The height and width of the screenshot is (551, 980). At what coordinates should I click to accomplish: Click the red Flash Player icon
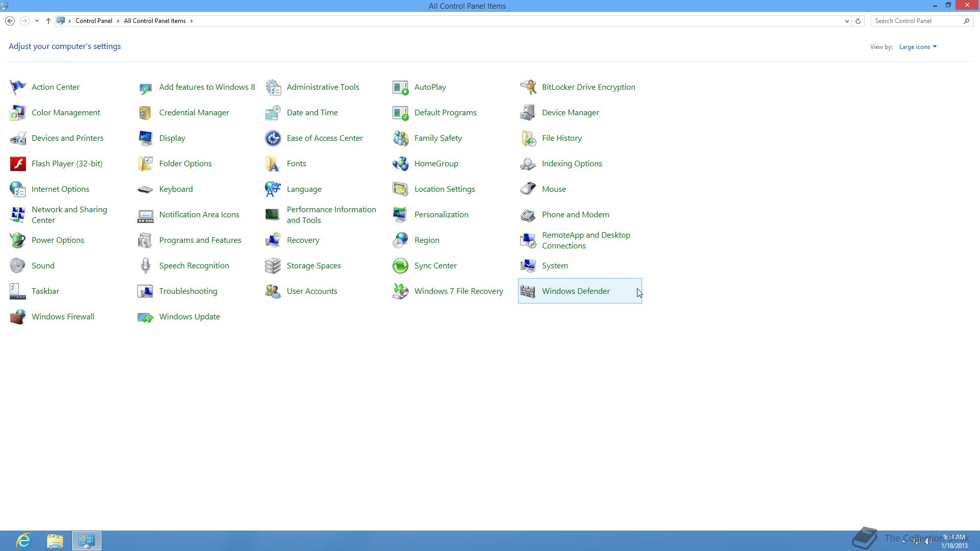[x=18, y=164]
